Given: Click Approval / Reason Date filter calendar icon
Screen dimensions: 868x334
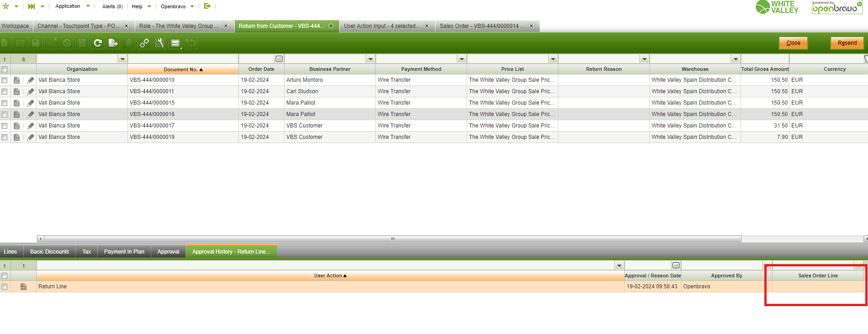Looking at the screenshot, I should click(x=676, y=265).
